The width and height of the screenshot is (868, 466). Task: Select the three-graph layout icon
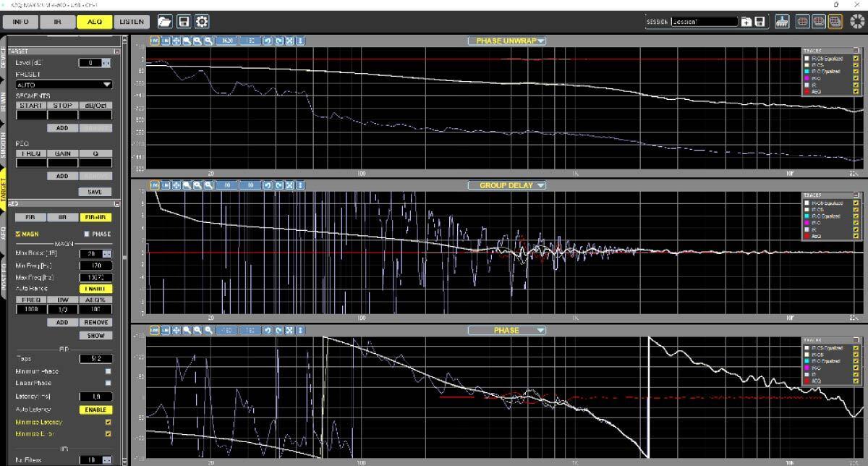pos(835,22)
